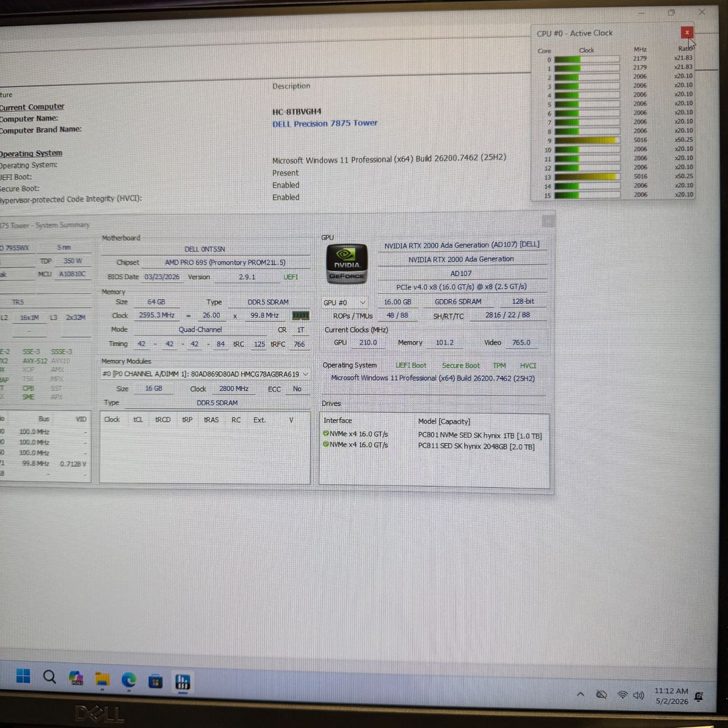
Task: Click the OneDrive not-synced cloud icon
Action: (x=601, y=694)
